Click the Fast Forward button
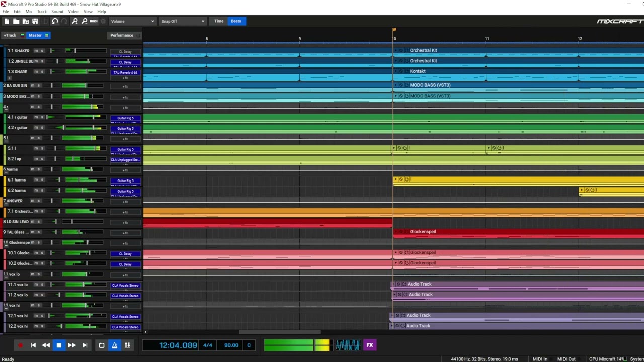Image resolution: width=644 pixels, height=362 pixels. [71, 345]
